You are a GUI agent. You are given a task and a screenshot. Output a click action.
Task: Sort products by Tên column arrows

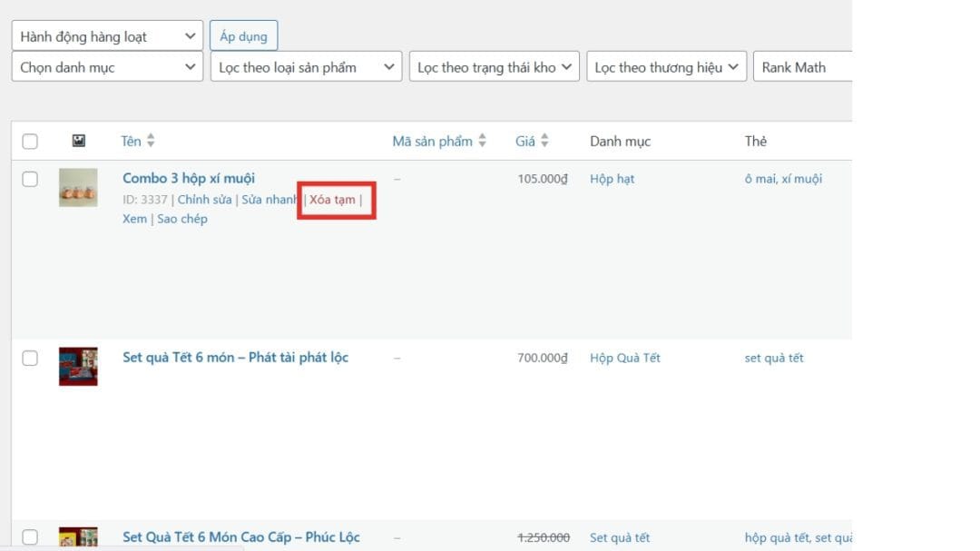point(151,141)
